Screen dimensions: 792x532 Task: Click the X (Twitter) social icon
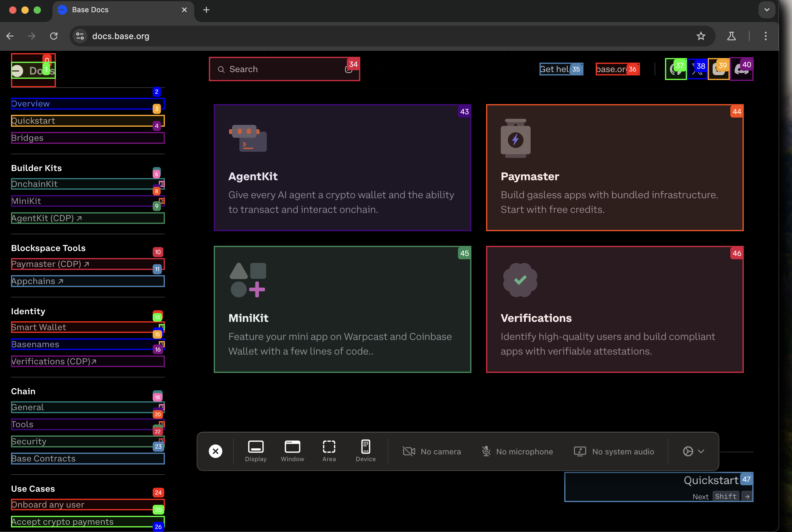tap(697, 69)
